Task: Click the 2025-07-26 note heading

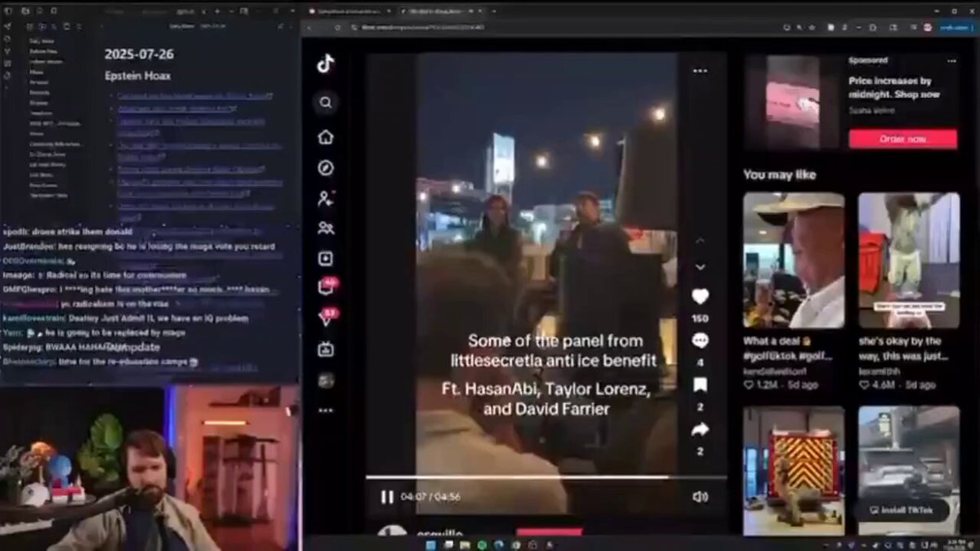Action: tap(139, 55)
